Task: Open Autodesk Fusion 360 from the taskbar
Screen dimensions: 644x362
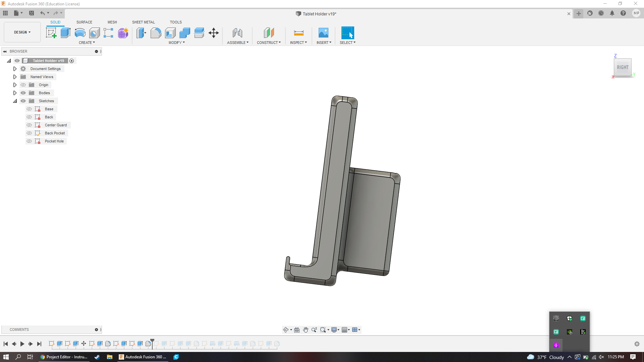Action: coord(143,357)
